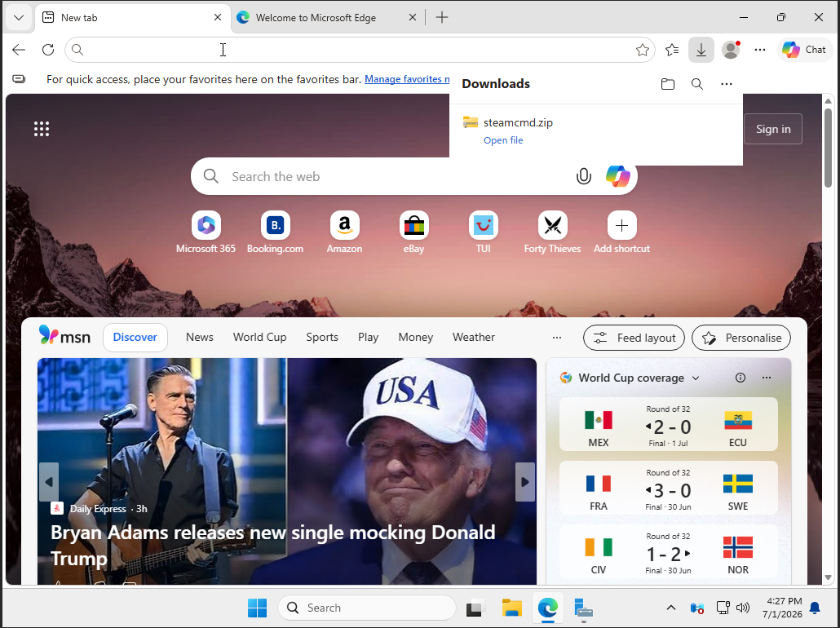Open eBay shortcut

[413, 232]
